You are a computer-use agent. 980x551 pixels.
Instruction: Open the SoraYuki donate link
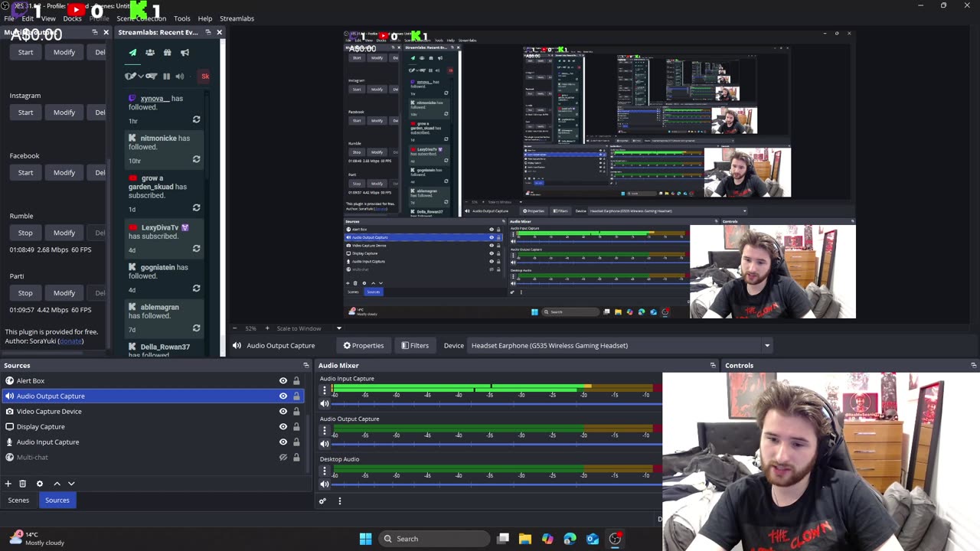click(x=70, y=341)
